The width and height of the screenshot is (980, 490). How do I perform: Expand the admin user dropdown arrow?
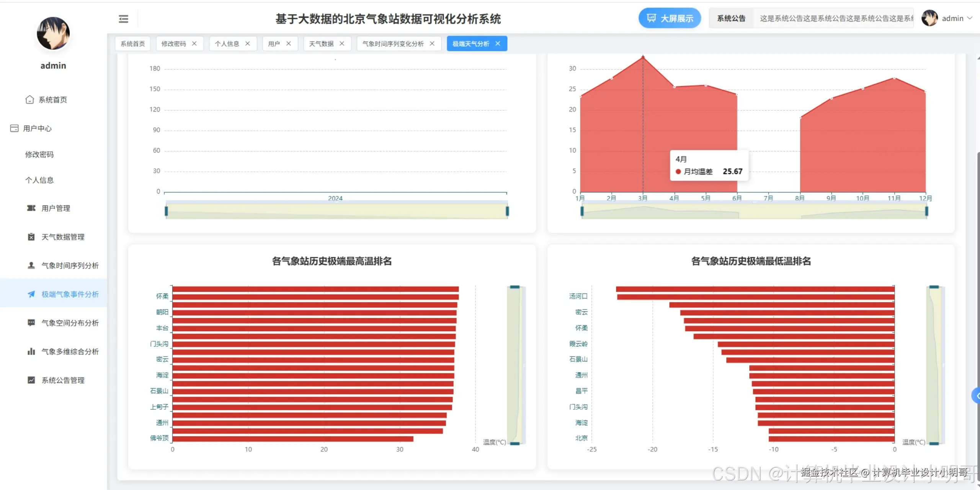(x=970, y=18)
